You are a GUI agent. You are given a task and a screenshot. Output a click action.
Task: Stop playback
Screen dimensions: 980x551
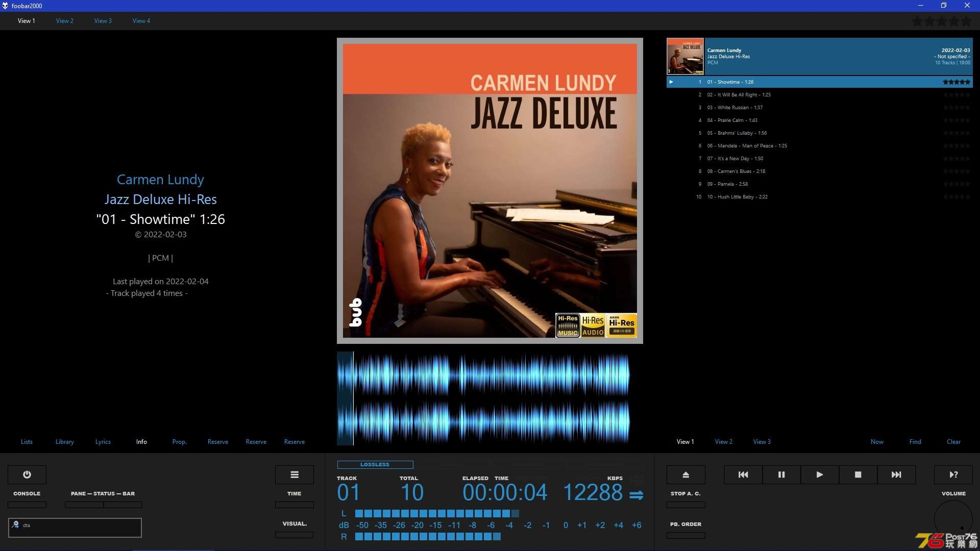[x=858, y=474]
